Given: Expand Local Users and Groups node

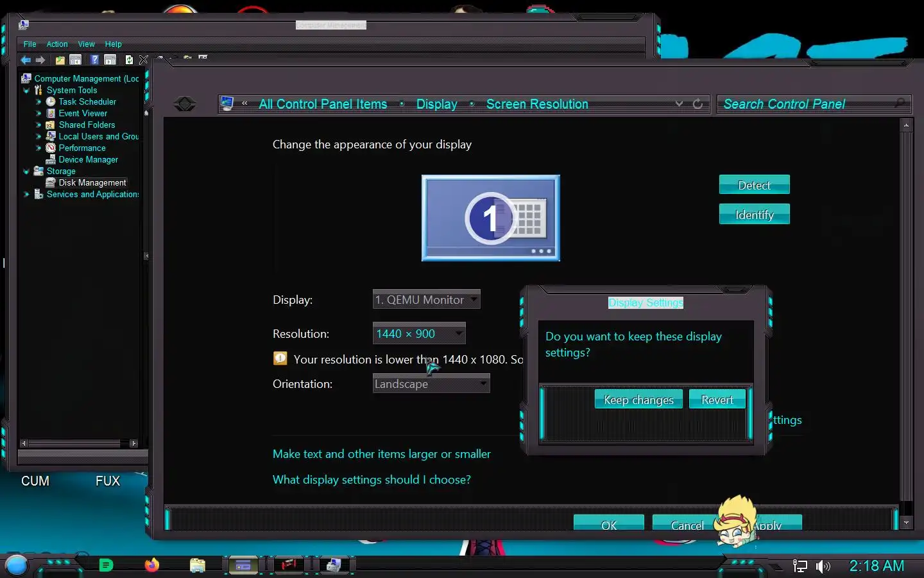Looking at the screenshot, I should click(38, 137).
